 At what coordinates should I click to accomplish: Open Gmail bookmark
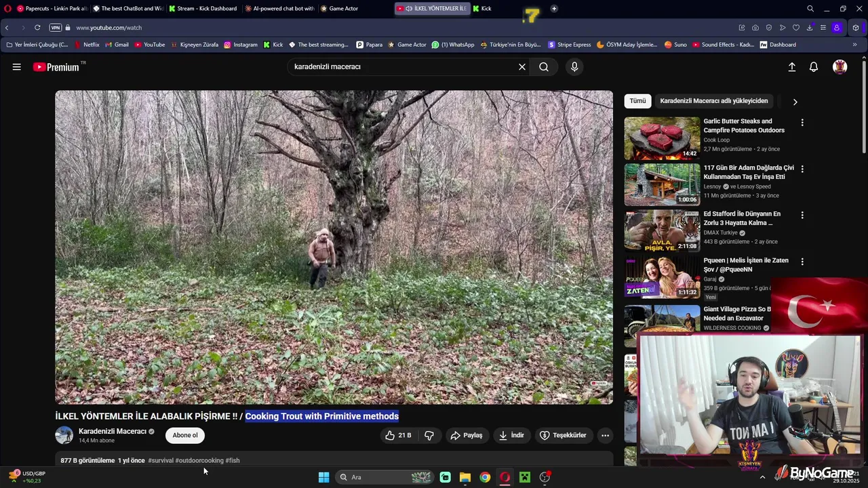117,45
